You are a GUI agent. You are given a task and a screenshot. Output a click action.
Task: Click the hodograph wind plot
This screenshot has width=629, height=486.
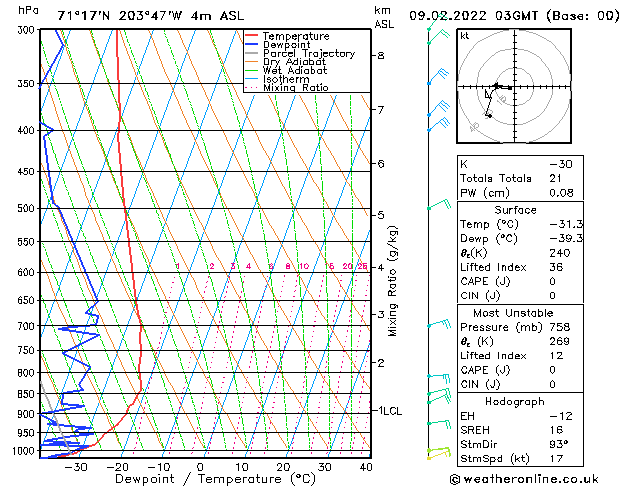tap(514, 86)
